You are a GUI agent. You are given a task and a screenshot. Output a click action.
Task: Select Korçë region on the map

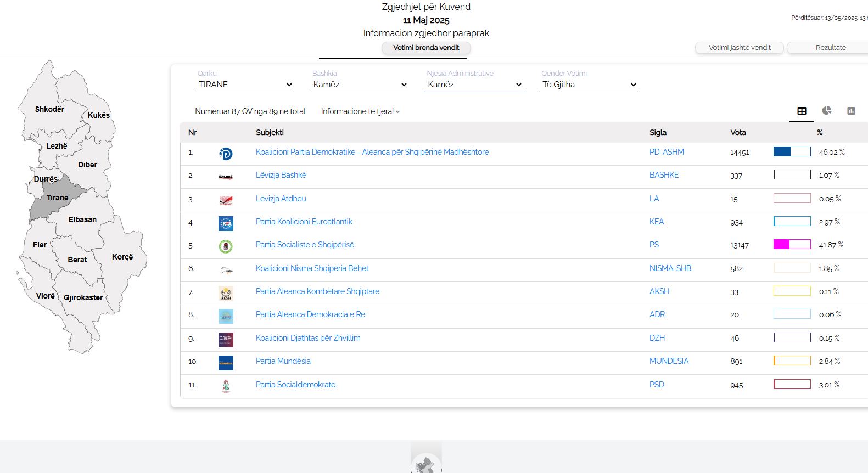[x=122, y=257]
